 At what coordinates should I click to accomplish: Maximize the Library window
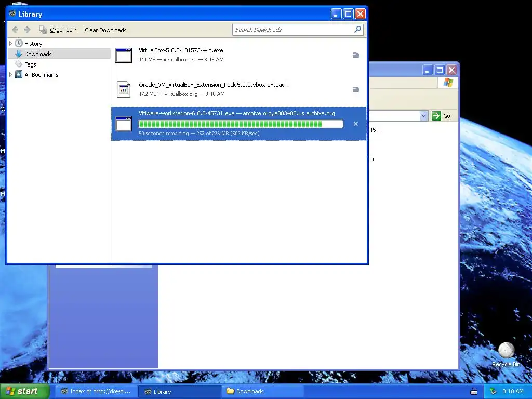pos(348,14)
